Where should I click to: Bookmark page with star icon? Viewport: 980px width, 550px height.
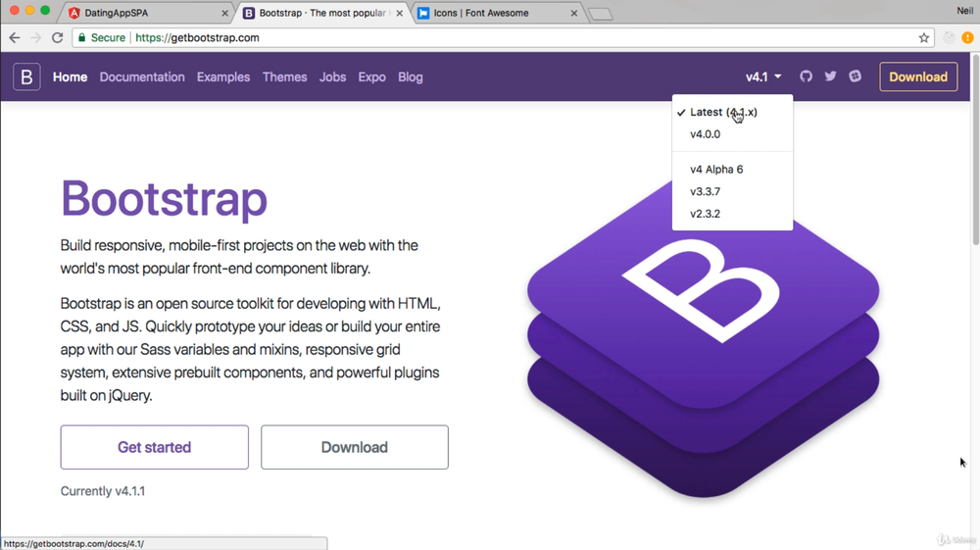924,37
